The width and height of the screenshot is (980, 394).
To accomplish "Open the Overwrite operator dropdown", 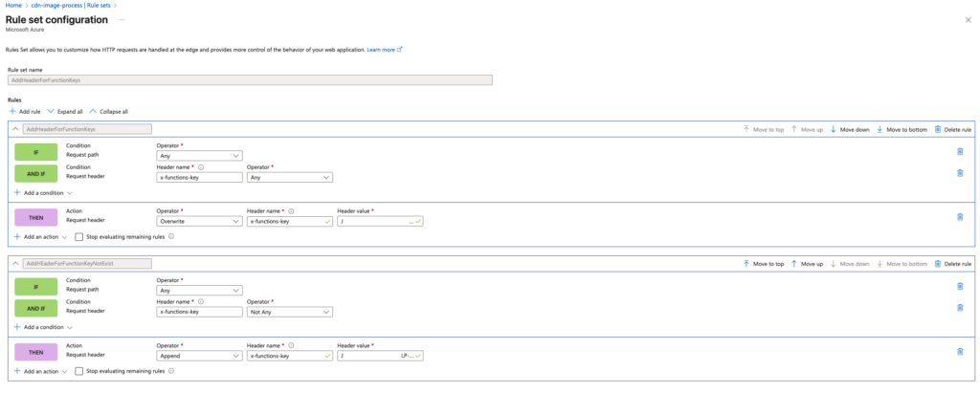I will (x=199, y=221).
